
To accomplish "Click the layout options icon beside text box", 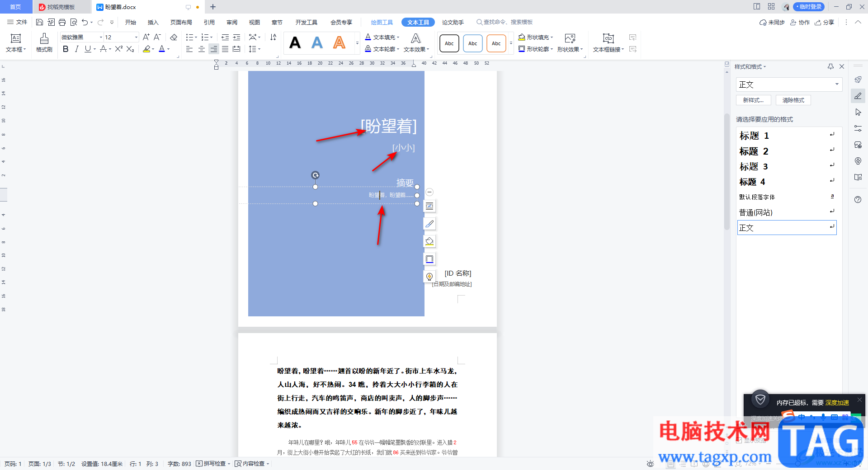I will (x=429, y=206).
